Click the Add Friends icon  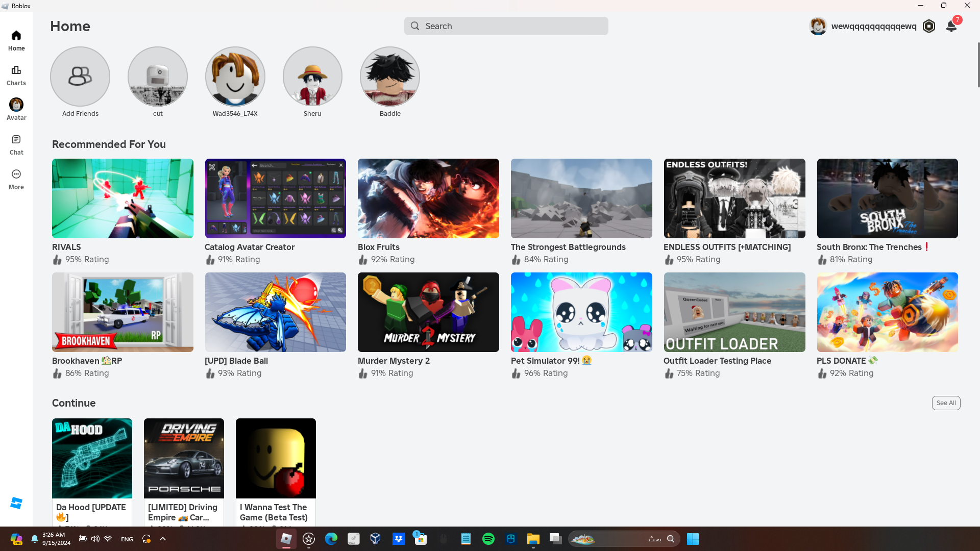80,77
